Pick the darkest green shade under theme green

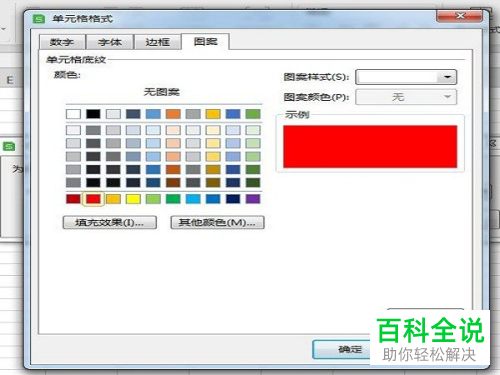click(x=253, y=182)
